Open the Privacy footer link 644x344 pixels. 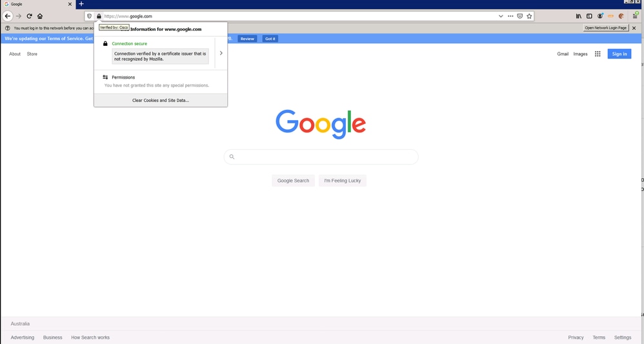(x=576, y=338)
